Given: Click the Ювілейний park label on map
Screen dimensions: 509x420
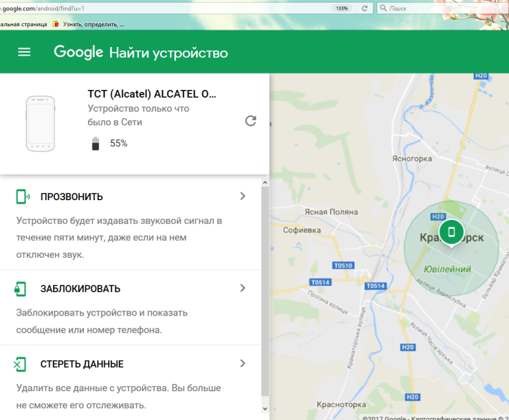Looking at the screenshot, I should [x=447, y=269].
